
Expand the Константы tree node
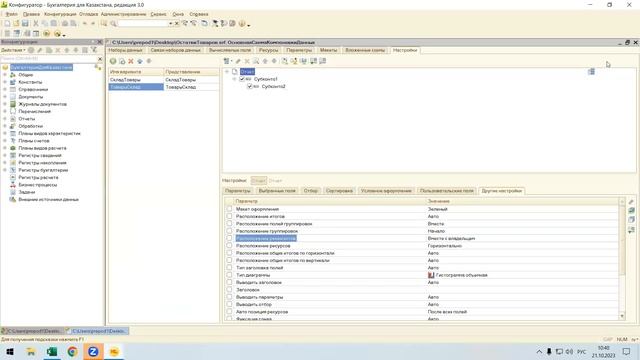[x=5, y=82]
